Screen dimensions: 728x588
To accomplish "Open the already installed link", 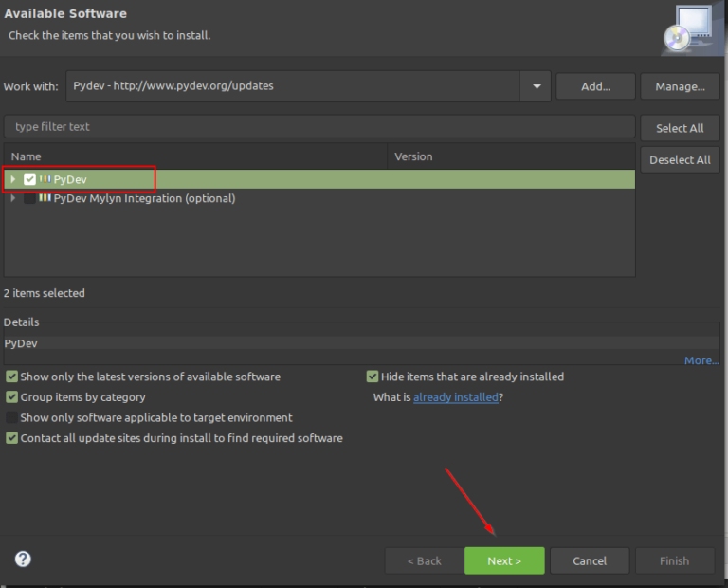I will (455, 397).
